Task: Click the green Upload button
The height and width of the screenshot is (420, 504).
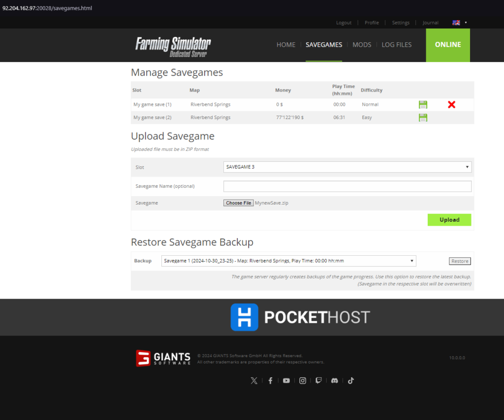Action: point(449,220)
